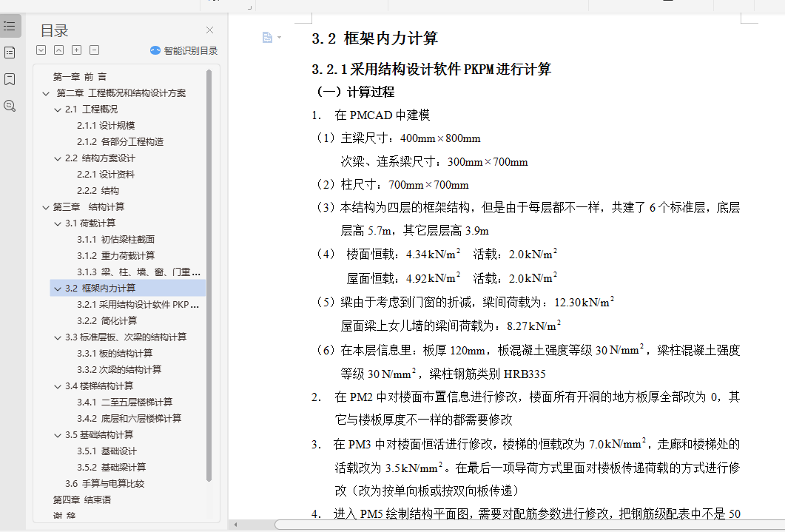The width and height of the screenshot is (785, 532).
Task: Collapse 3.3 标准层板、次梁的结构计算 node
Action: point(58,338)
